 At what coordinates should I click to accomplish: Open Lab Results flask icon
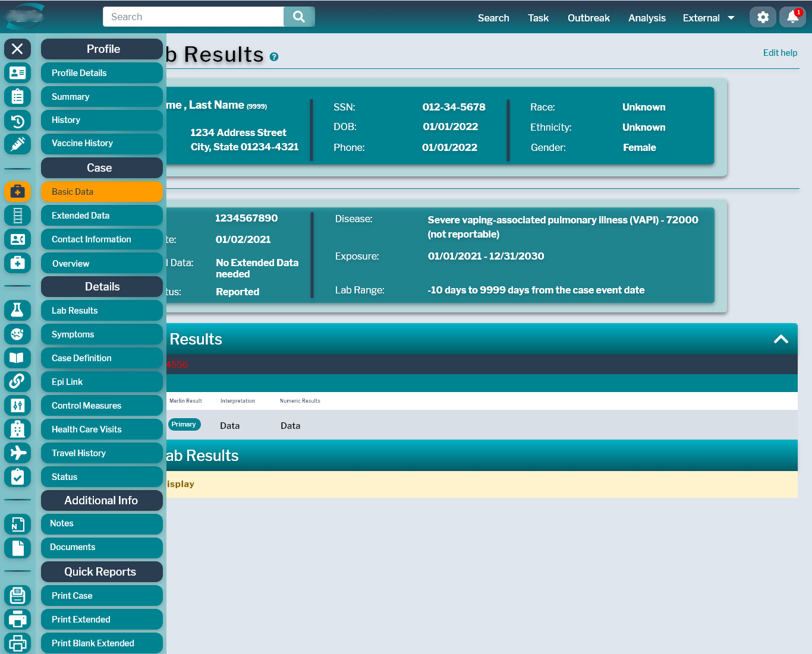click(x=17, y=310)
